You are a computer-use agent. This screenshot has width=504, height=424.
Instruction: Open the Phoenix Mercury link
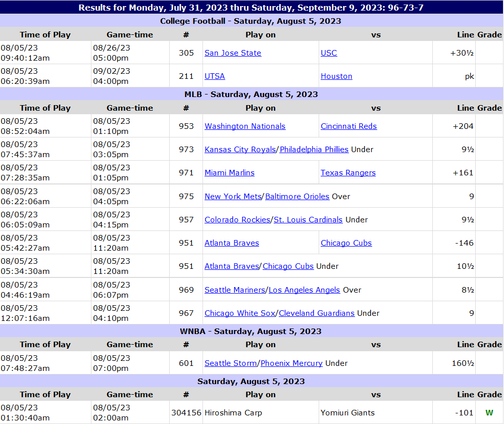tap(291, 363)
